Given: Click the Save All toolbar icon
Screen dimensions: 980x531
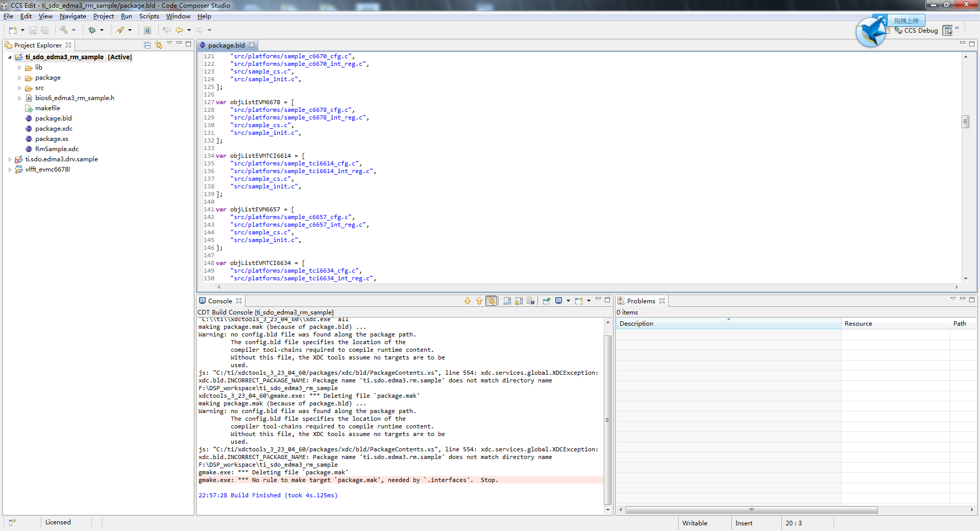Looking at the screenshot, I should click(44, 30).
